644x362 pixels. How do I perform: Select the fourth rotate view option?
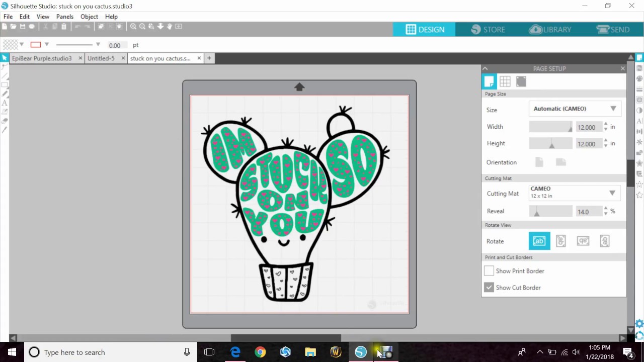pos(605,241)
